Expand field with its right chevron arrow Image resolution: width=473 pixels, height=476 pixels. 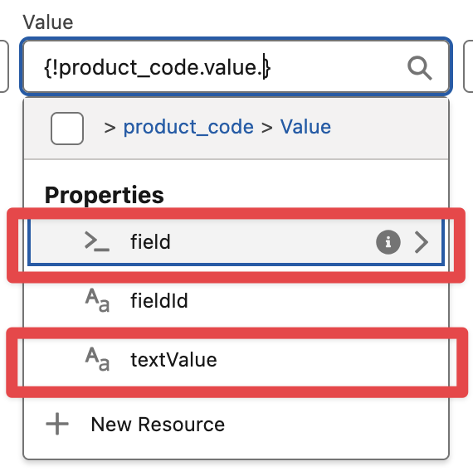422,242
